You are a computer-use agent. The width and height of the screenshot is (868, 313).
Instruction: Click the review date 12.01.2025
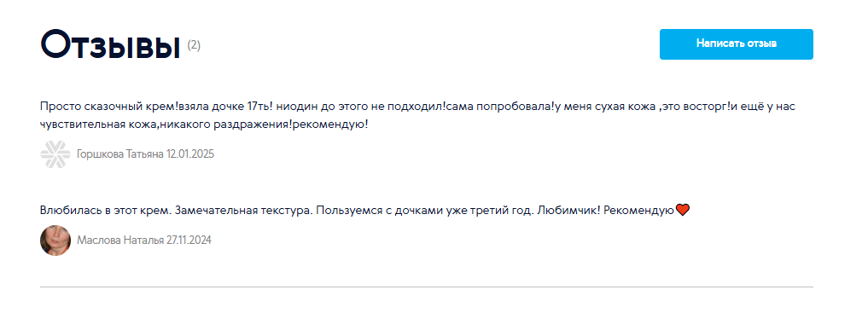190,154
